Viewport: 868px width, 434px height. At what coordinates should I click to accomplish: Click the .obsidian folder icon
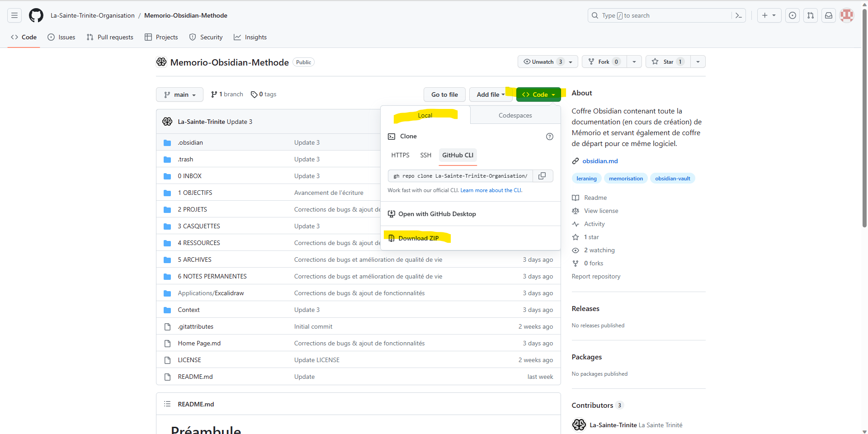167,143
